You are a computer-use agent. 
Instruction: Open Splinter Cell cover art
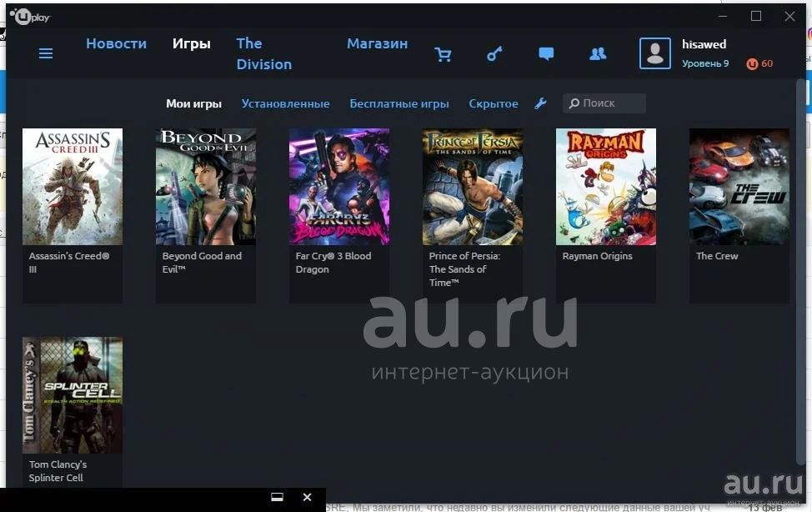point(73,395)
